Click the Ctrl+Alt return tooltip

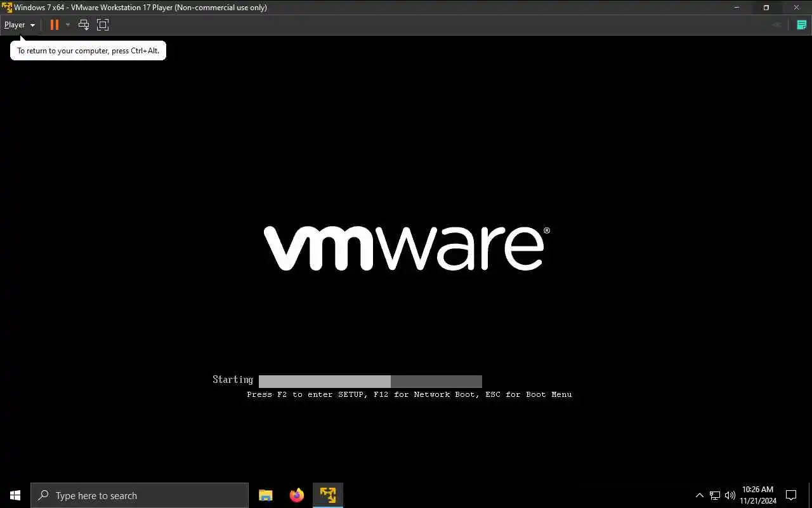[x=88, y=51]
